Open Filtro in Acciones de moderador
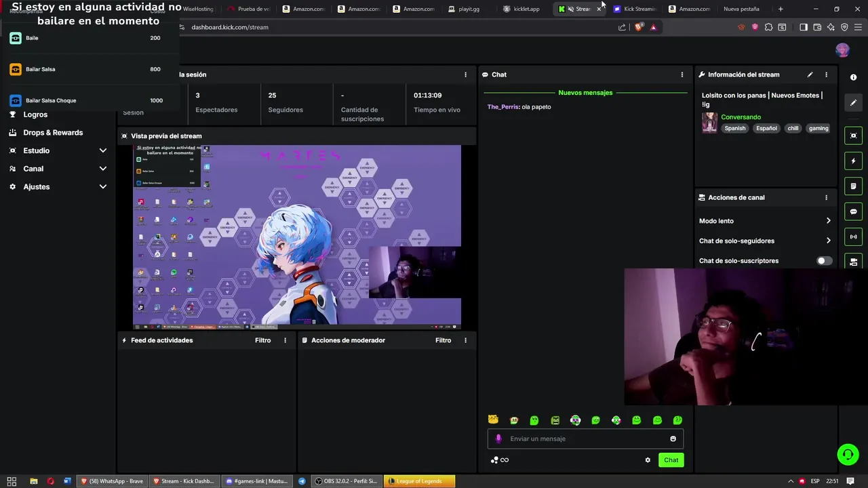 click(x=443, y=340)
